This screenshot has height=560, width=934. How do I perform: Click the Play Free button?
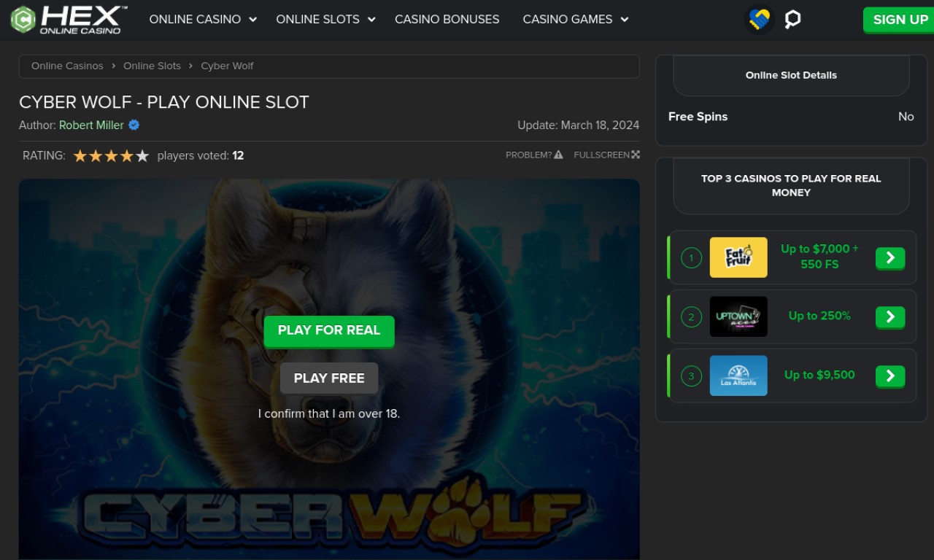coord(329,378)
